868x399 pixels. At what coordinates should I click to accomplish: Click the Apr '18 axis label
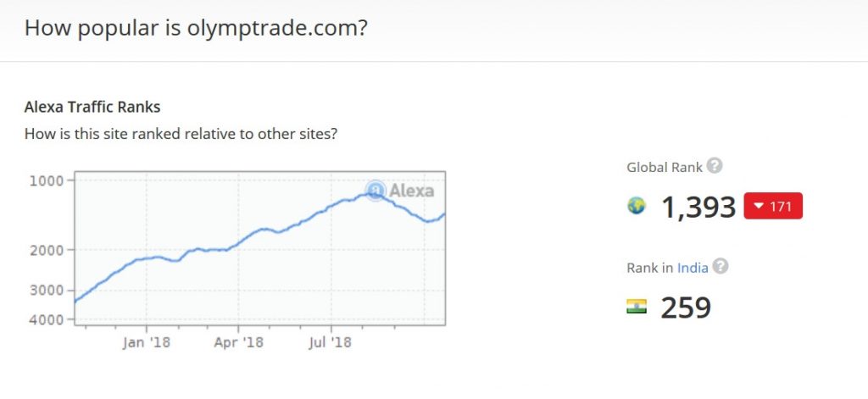pos(238,343)
